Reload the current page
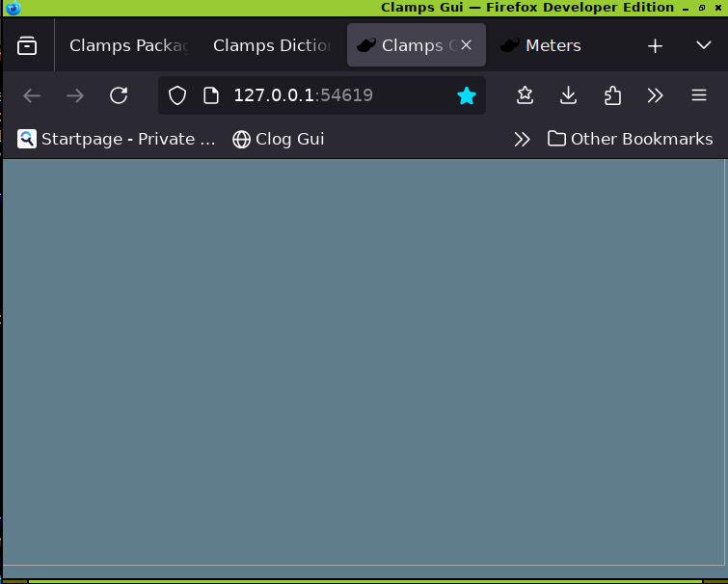The width and height of the screenshot is (728, 584). pos(119,95)
